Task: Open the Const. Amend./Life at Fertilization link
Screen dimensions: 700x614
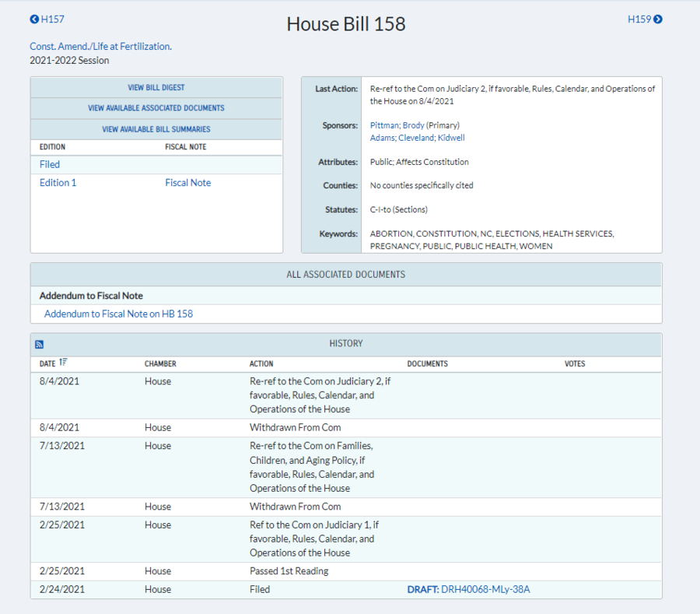Action: pos(100,47)
